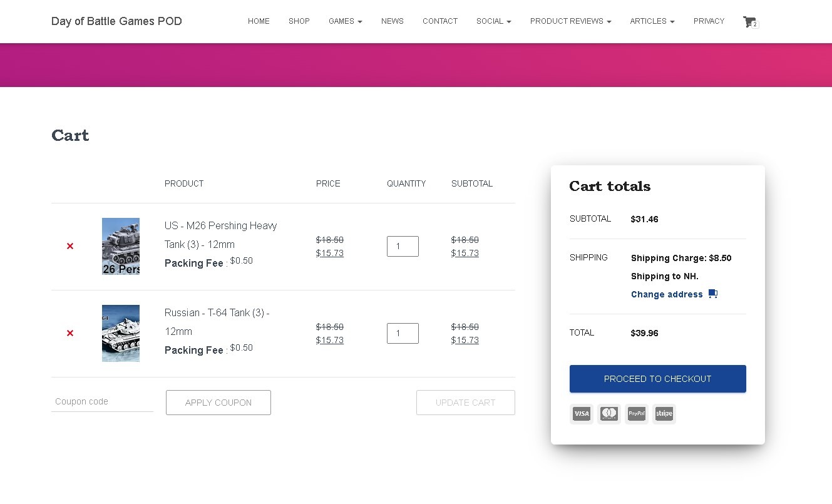Viewport: 832px width, 504px height.
Task: Open the Contact page
Action: (440, 21)
